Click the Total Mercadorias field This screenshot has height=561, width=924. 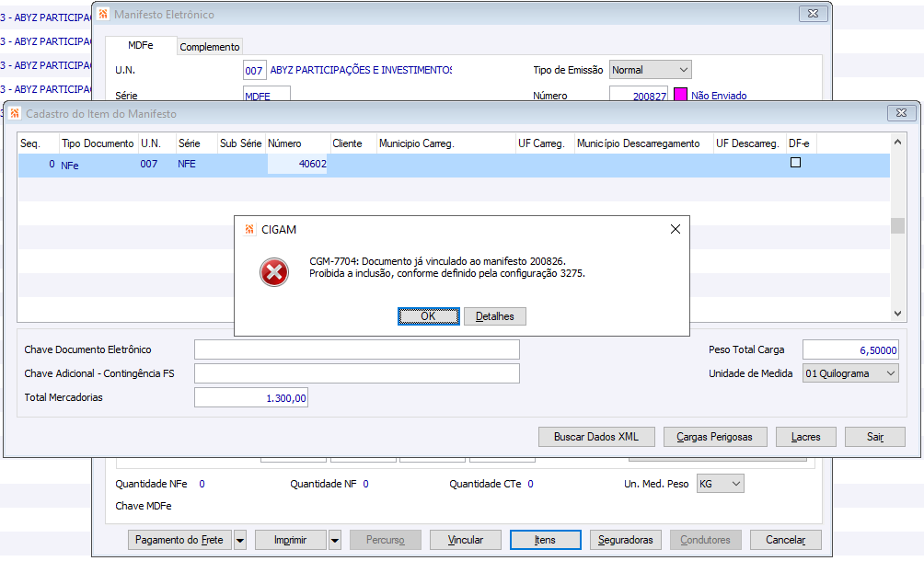coord(251,398)
